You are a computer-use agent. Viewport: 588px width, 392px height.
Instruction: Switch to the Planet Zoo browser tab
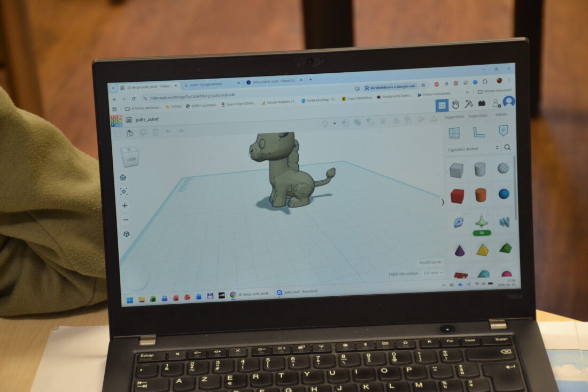[272, 82]
